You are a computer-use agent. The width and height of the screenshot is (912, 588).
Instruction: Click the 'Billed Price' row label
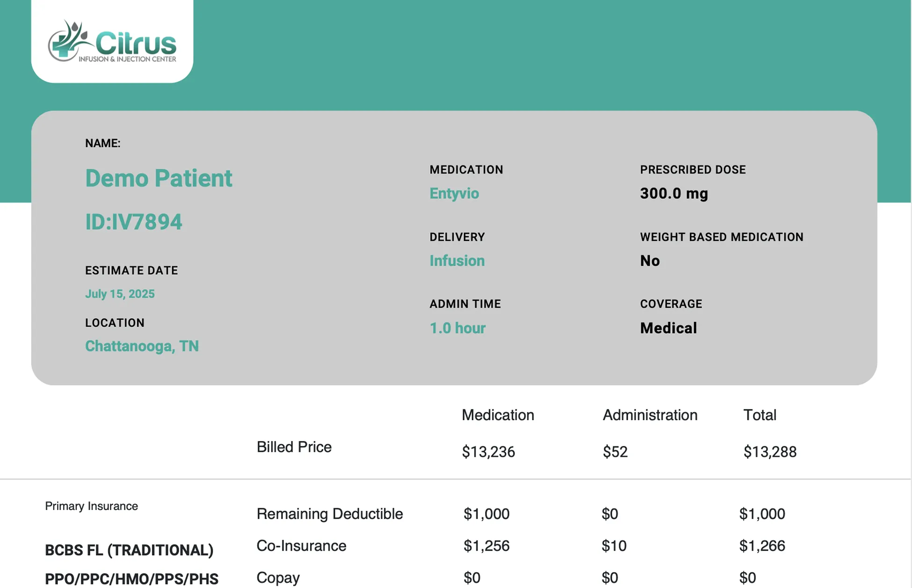point(294,447)
